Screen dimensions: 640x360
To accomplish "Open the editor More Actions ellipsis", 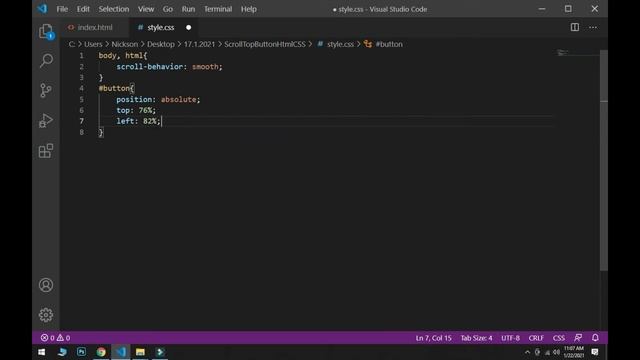I will 593,27.
